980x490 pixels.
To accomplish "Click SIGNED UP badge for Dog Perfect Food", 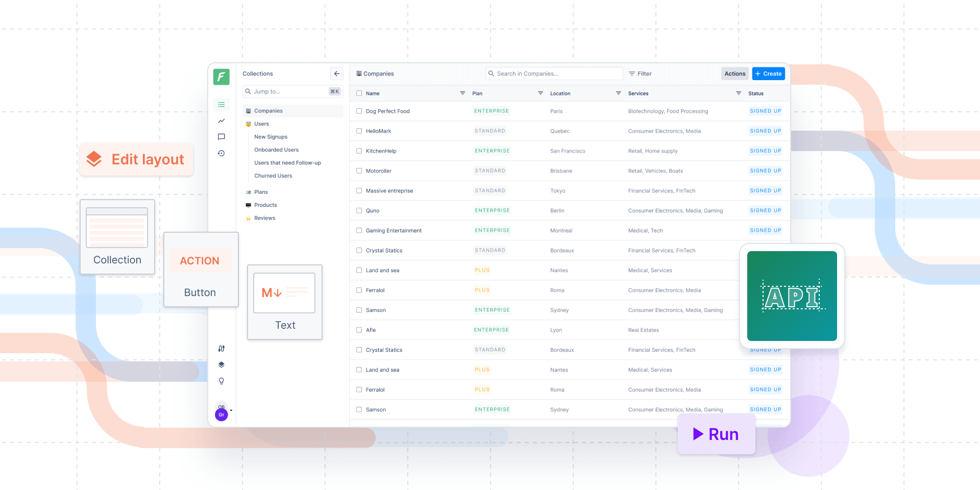I will pos(765,111).
